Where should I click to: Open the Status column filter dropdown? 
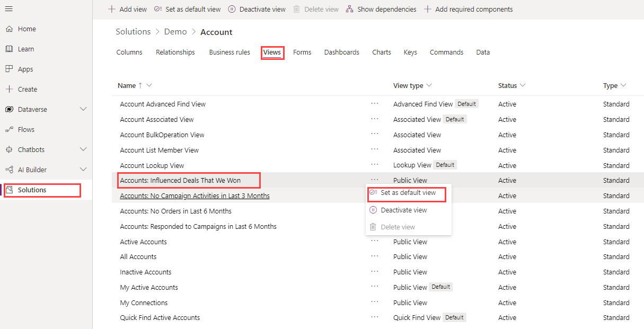[523, 85]
